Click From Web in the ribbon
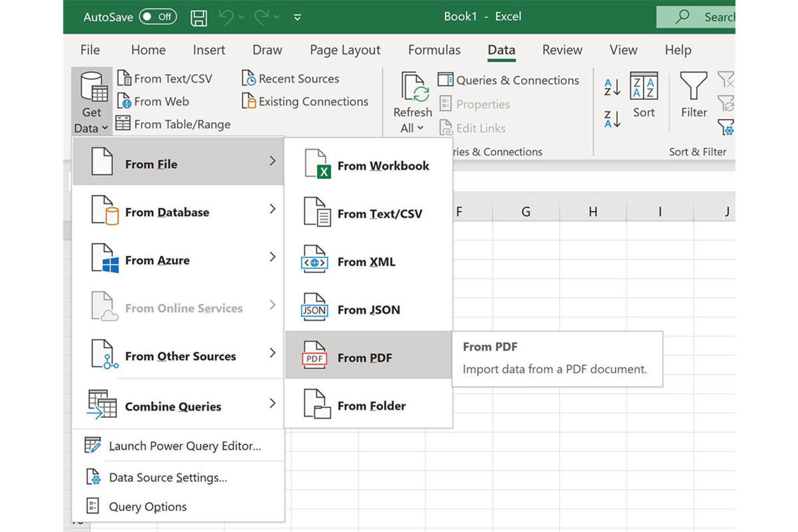 153,101
